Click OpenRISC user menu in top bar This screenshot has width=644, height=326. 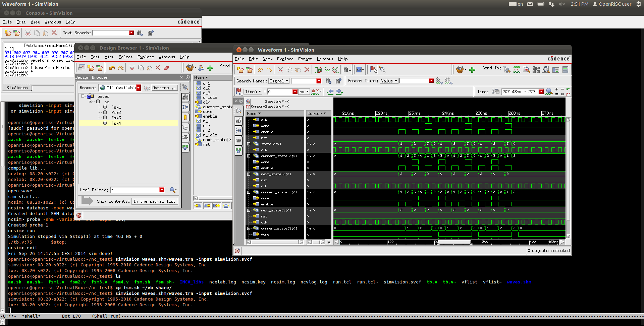point(612,4)
